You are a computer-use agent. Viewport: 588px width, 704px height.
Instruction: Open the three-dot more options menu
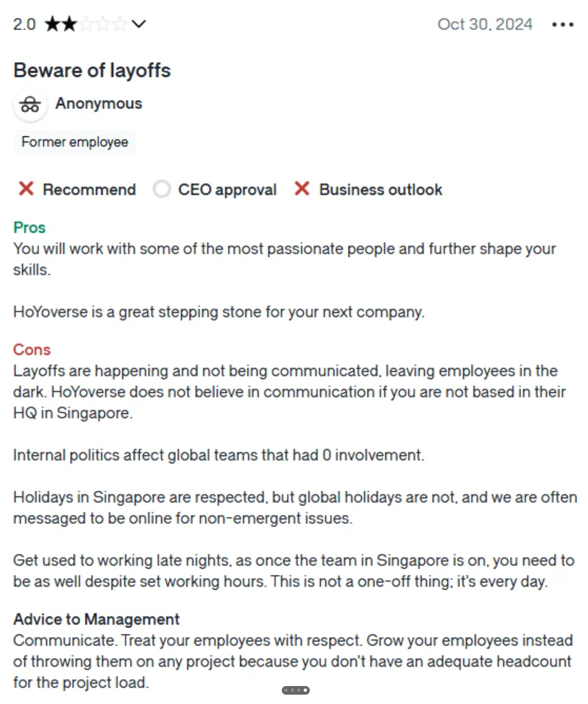[x=563, y=24]
